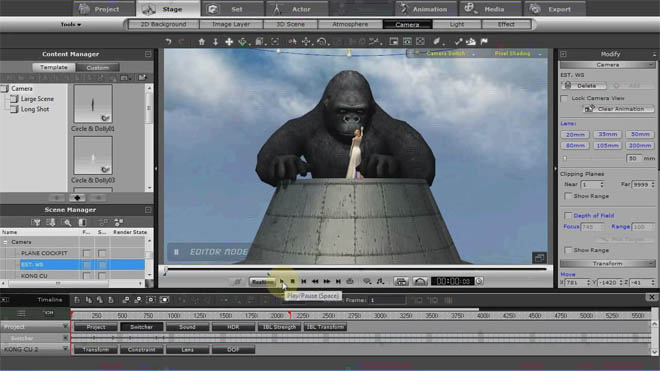Screen dimensions: 660x371
Task: Collapse the Camera group in Scene Manager
Action: click(5, 242)
